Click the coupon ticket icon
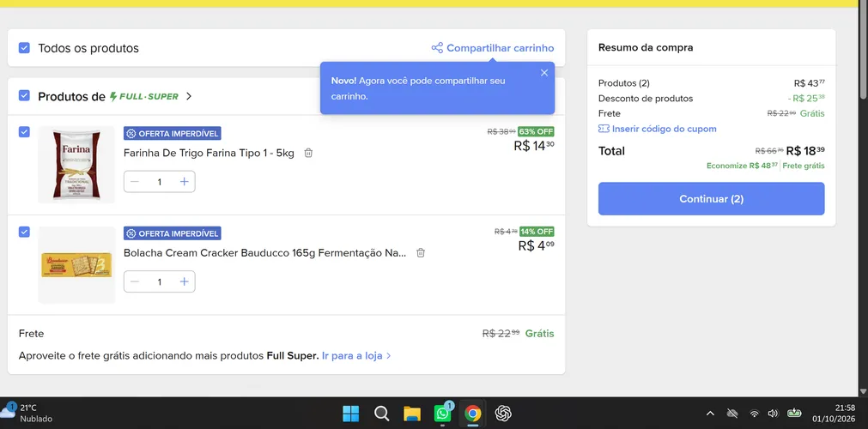 coord(604,129)
